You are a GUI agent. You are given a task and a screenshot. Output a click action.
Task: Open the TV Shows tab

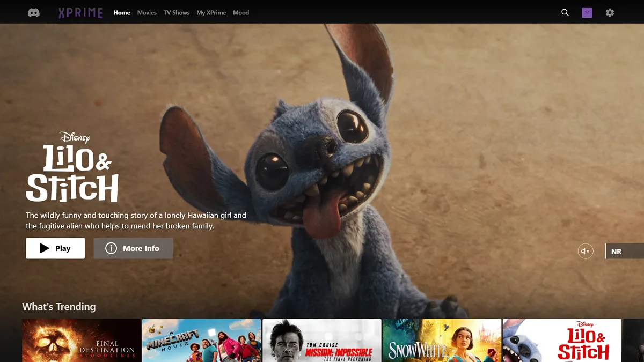(177, 12)
